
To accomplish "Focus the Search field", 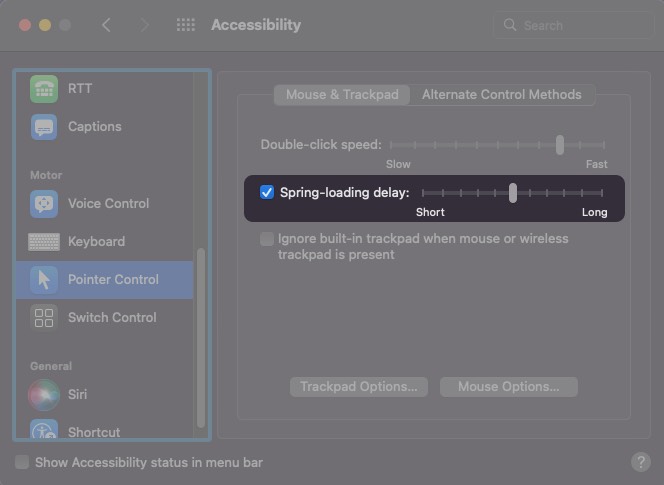I will click(573, 25).
